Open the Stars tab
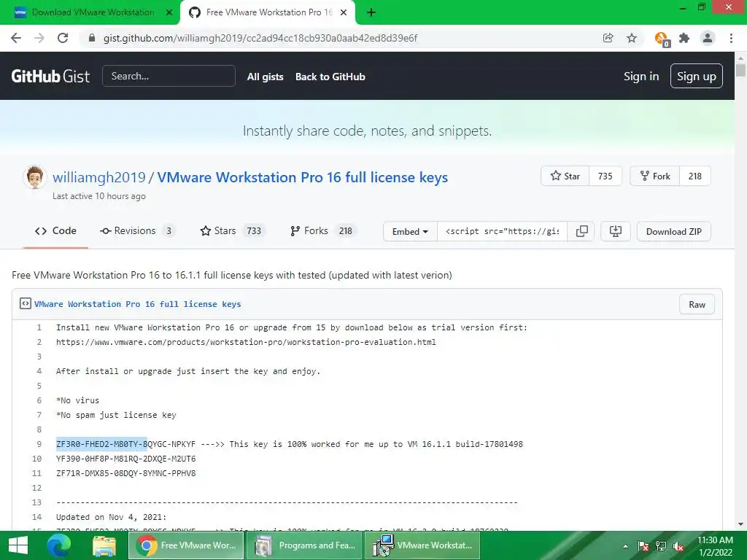Image resolution: width=747 pixels, height=560 pixels. click(x=233, y=231)
